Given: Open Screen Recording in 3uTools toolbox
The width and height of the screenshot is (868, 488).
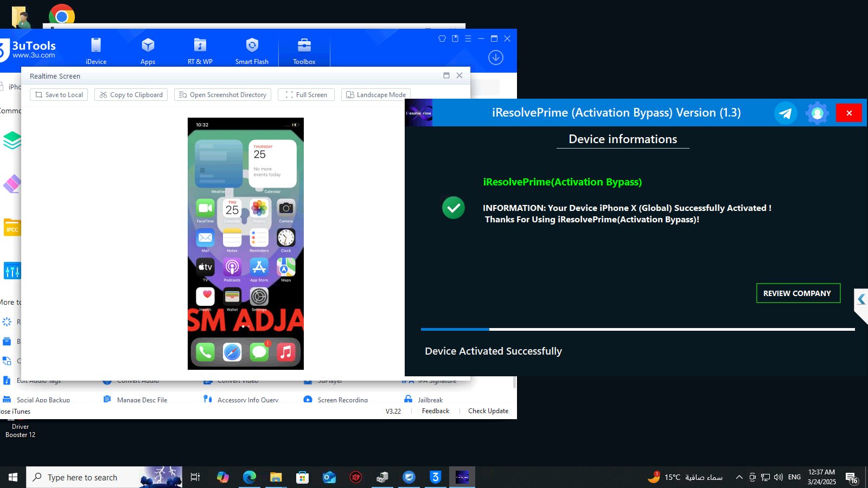Looking at the screenshot, I should pos(336,400).
